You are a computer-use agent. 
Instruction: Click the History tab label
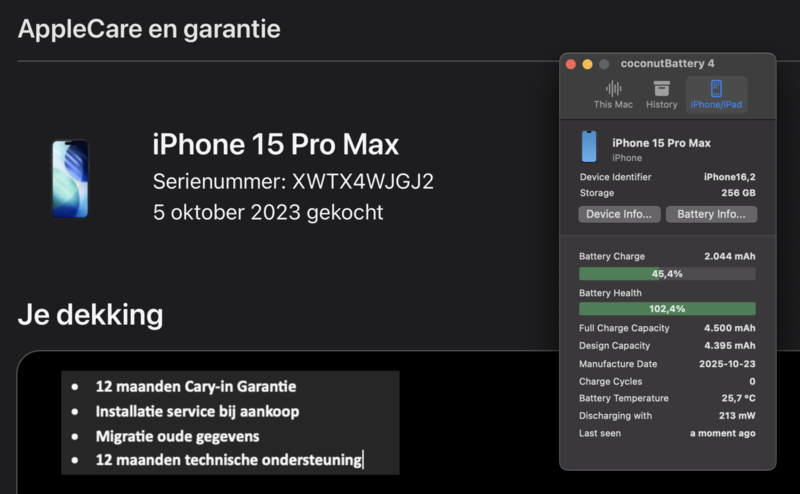661,105
